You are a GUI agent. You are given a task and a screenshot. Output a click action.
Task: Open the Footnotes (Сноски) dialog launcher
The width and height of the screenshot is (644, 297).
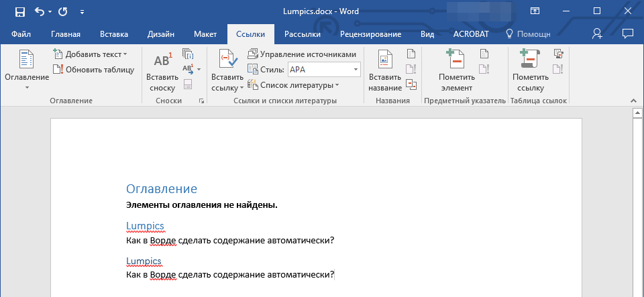(201, 101)
